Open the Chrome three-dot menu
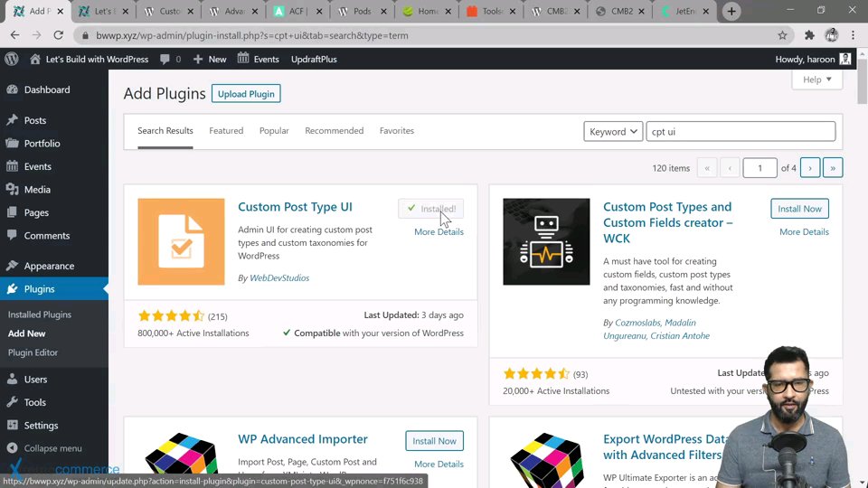 pos(853,35)
